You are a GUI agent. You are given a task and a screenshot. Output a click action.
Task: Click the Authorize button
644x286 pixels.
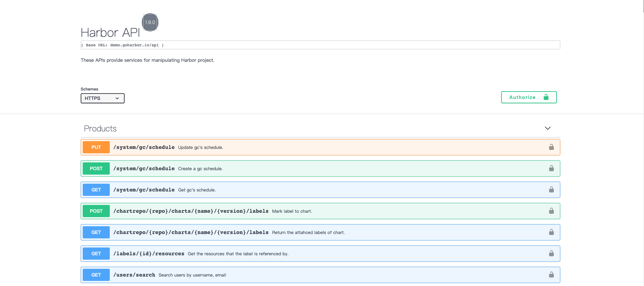529,97
